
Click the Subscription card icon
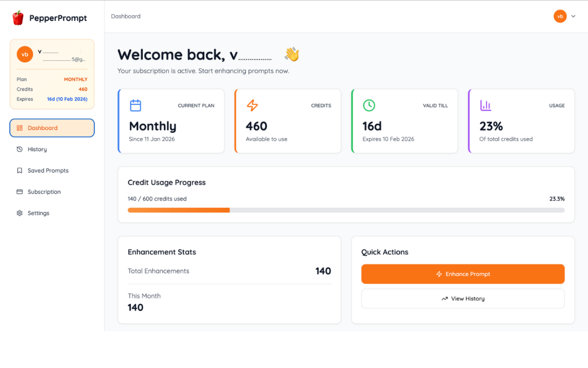tap(19, 192)
